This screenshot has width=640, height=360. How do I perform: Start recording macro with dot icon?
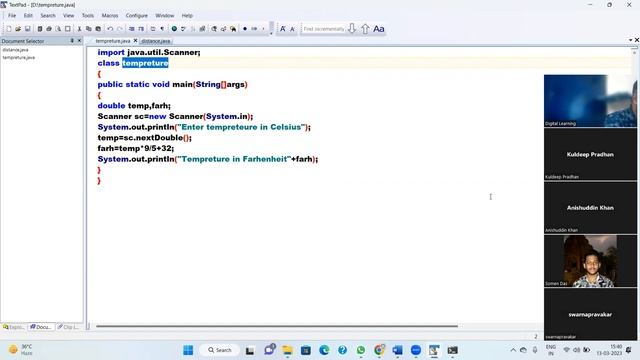click(245, 29)
